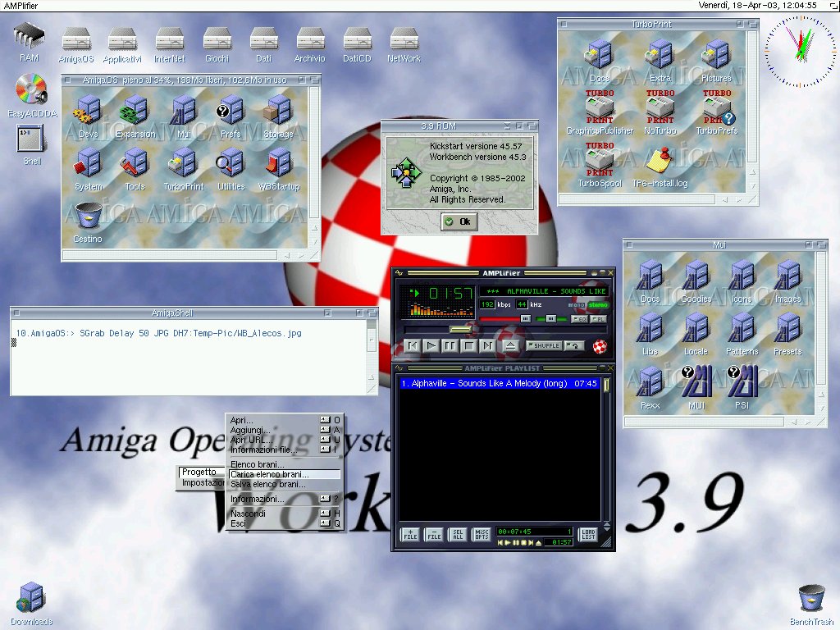Toggle SHUFFLE mode in AMPlifier
840x630 pixels.
coord(543,346)
